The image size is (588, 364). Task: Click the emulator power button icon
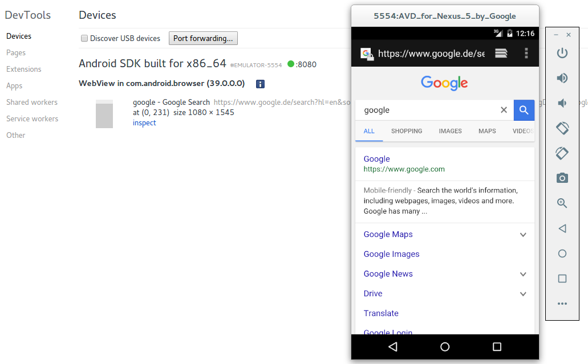[562, 53]
